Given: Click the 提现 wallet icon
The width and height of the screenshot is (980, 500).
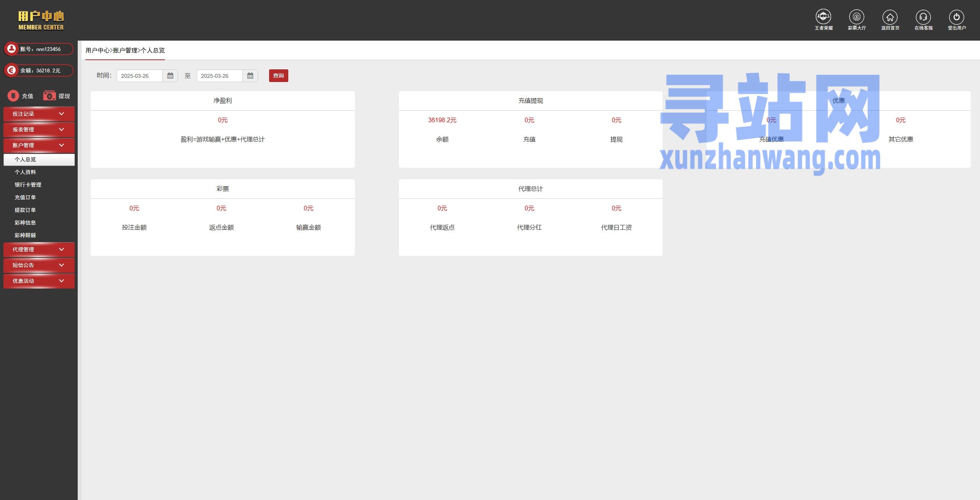Looking at the screenshot, I should point(49,96).
